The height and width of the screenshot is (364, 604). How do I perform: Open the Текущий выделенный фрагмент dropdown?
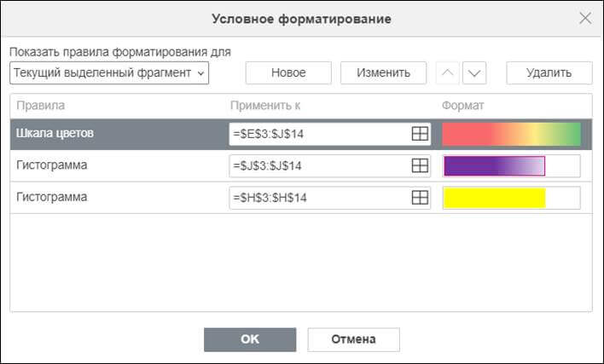109,72
